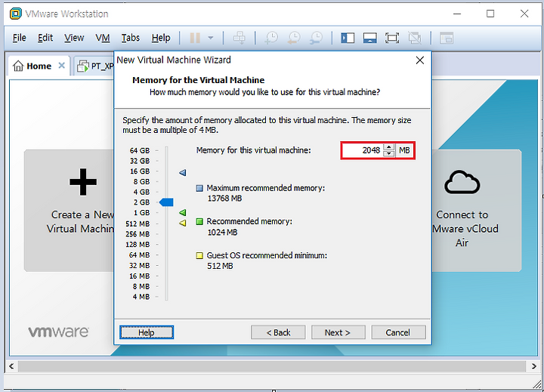Click the Cancel button
The width and height of the screenshot is (544, 392).
click(398, 332)
